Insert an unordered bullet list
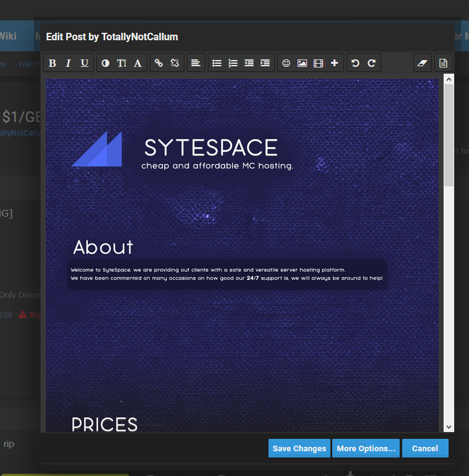Image resolution: width=469 pixels, height=476 pixels. pyautogui.click(x=217, y=63)
